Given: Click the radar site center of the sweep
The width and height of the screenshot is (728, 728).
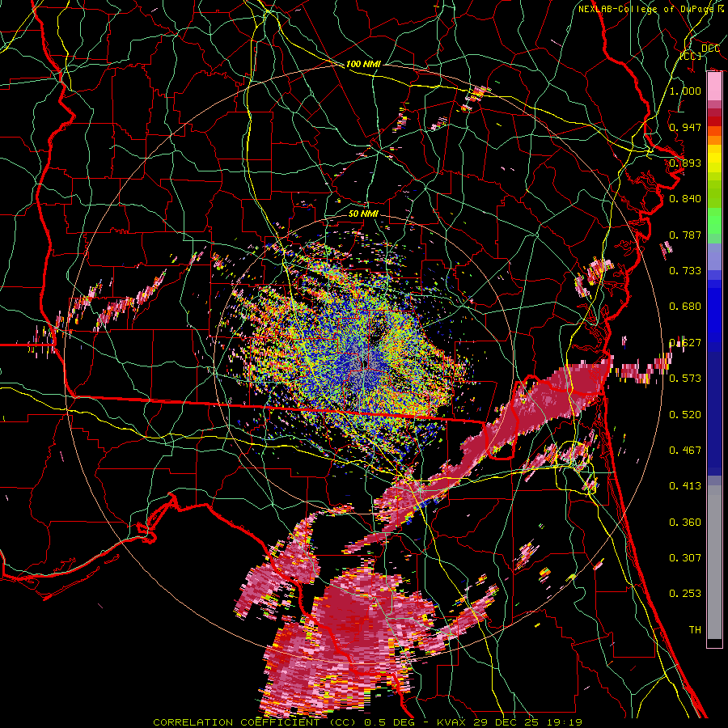Looking at the screenshot, I should point(365,364).
